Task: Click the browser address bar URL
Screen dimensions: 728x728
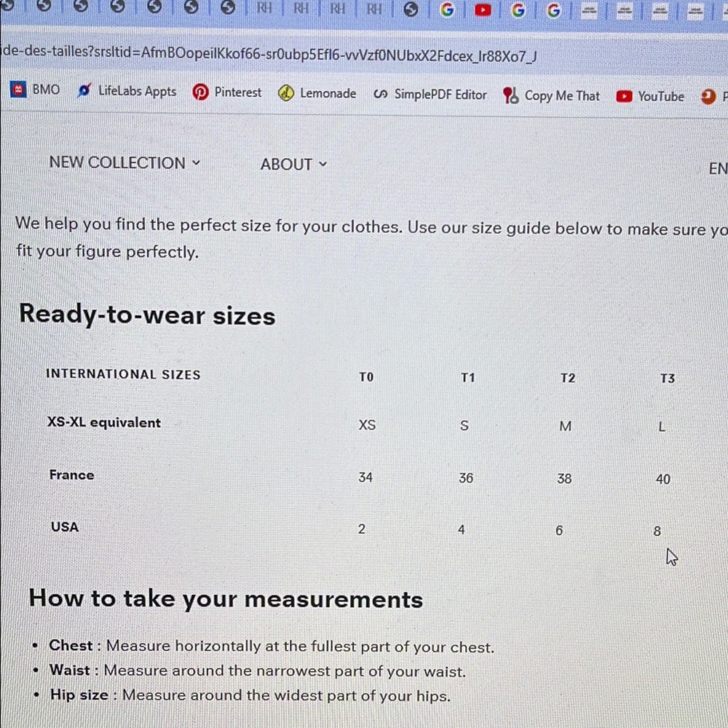Action: pyautogui.click(x=269, y=55)
